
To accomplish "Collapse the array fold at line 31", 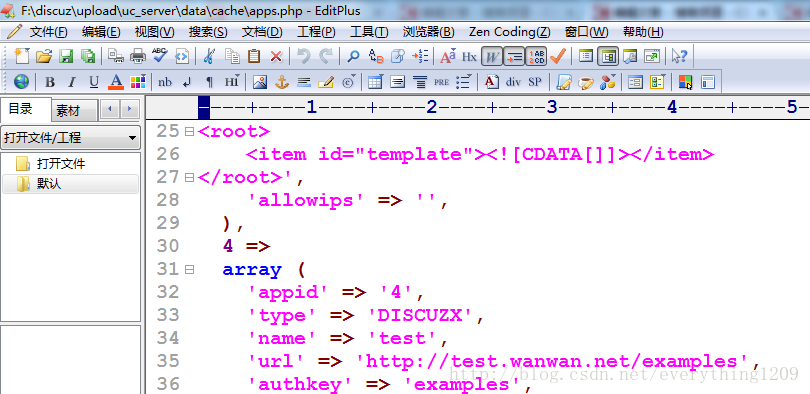I will (189, 270).
